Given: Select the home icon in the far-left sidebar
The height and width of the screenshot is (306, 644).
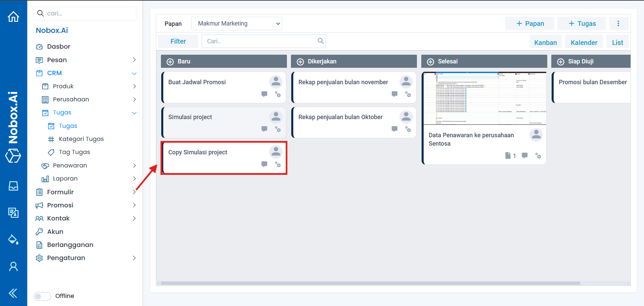Looking at the screenshot, I should pos(13,16).
